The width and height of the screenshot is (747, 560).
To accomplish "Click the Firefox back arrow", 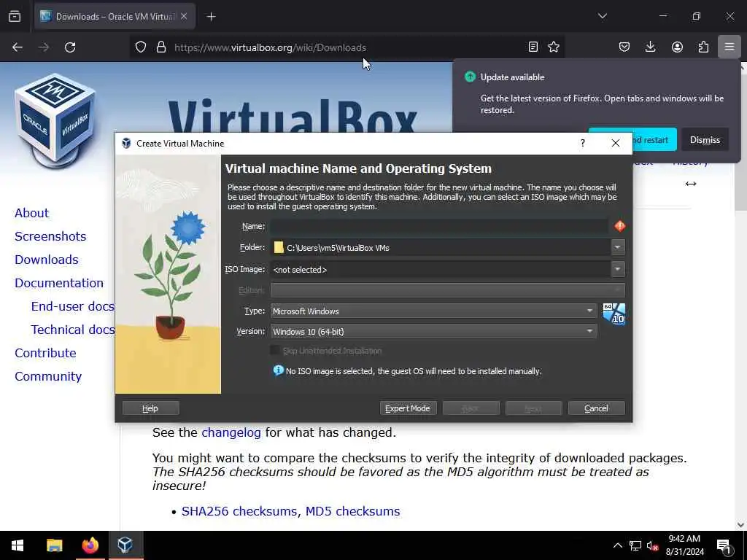I will (18, 47).
